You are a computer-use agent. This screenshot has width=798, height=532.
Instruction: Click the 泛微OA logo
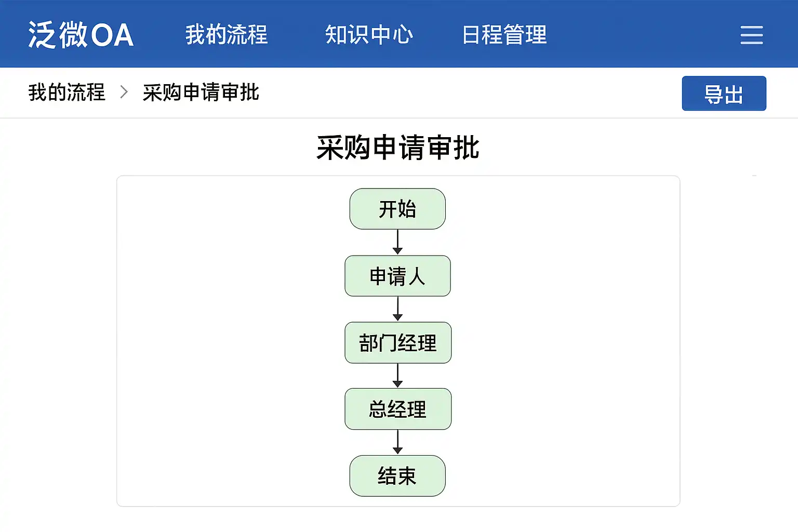click(x=81, y=35)
